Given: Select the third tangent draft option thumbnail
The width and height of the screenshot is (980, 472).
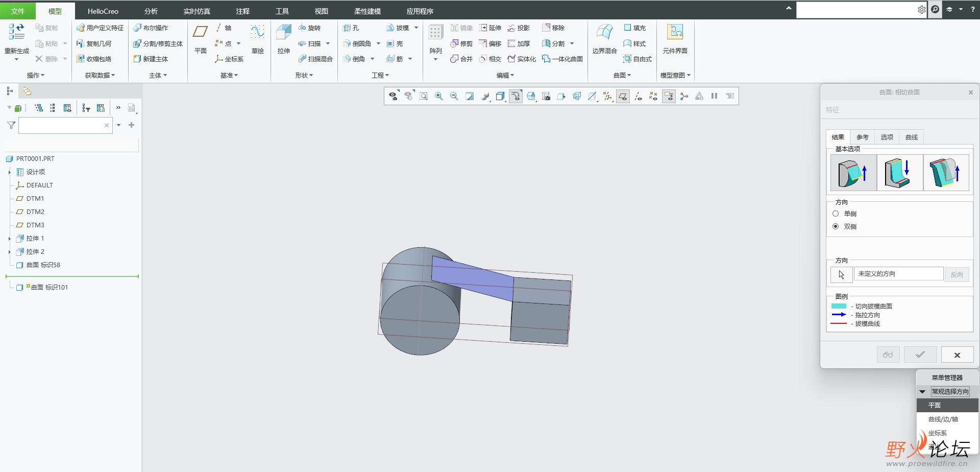Looking at the screenshot, I should pyautogui.click(x=946, y=173).
